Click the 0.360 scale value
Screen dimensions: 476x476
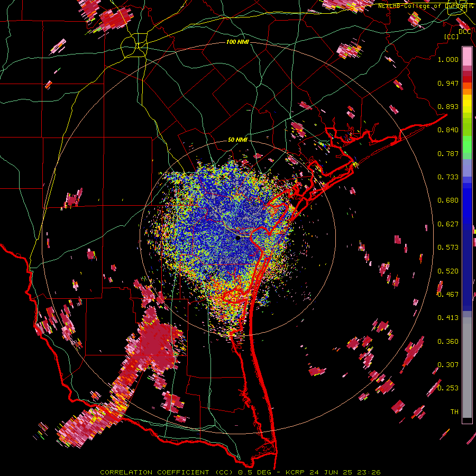tap(448, 342)
